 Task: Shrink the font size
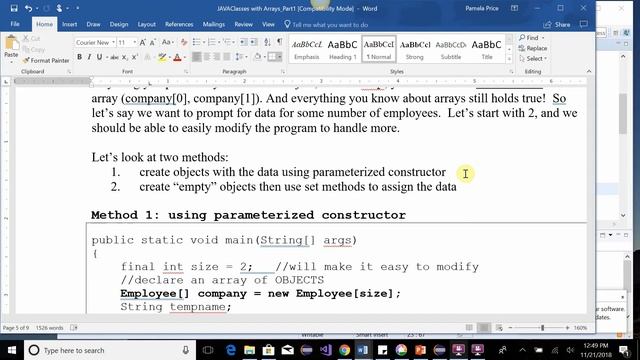153,42
